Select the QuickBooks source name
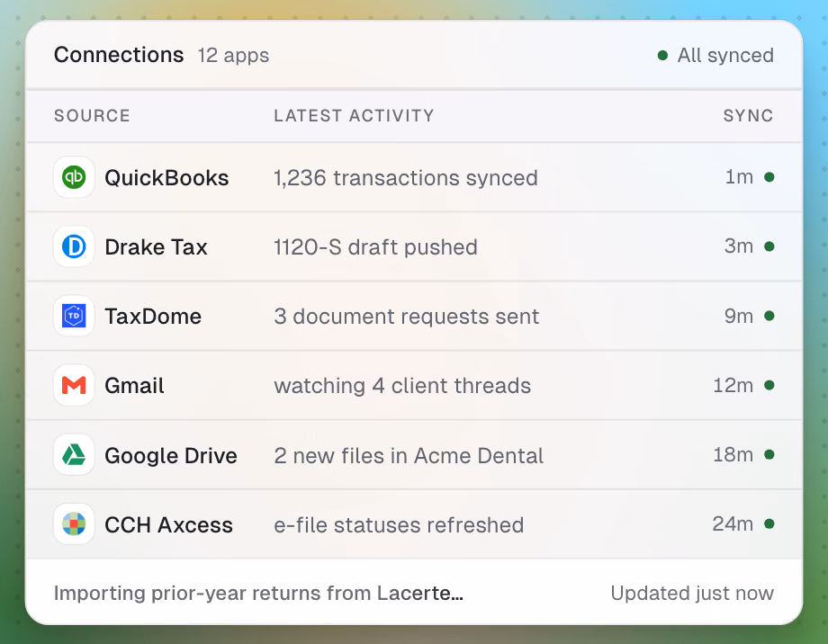 [x=166, y=178]
